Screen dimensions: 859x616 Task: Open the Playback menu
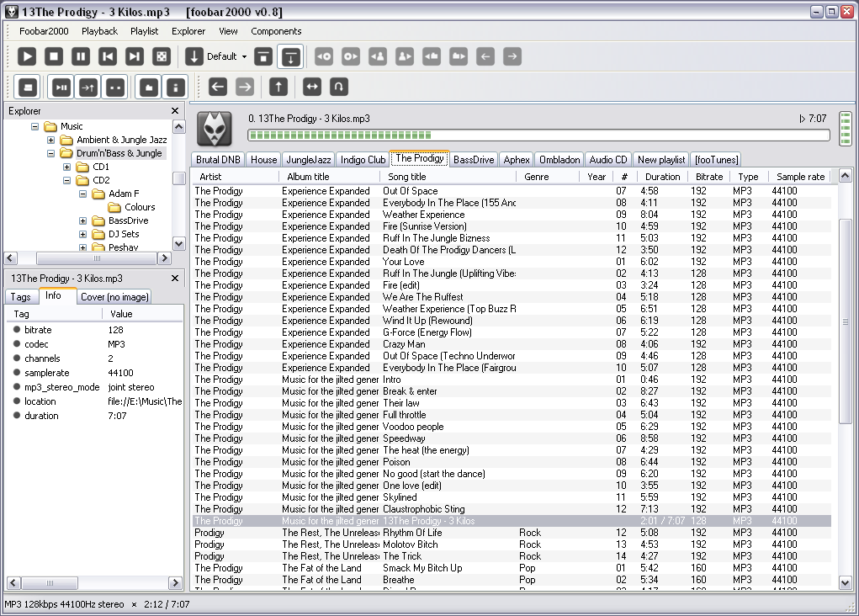coord(100,31)
